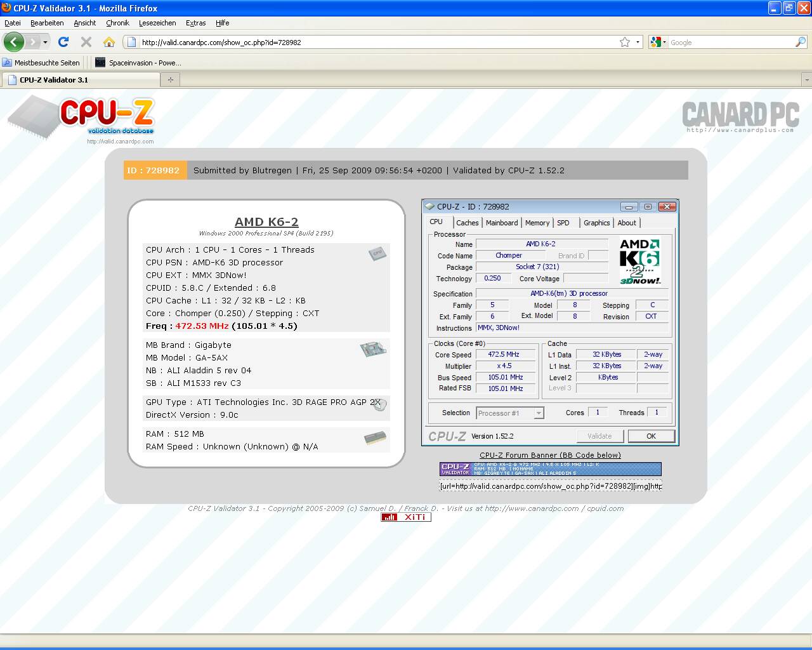Click the BB code URL text field
Screen dimensions: 812x650
(x=550, y=486)
